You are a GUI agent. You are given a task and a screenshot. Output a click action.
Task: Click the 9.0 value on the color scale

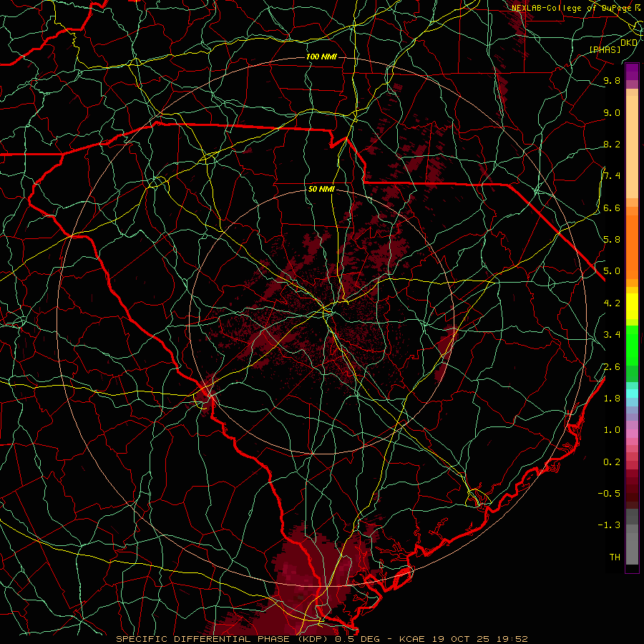coord(612,112)
